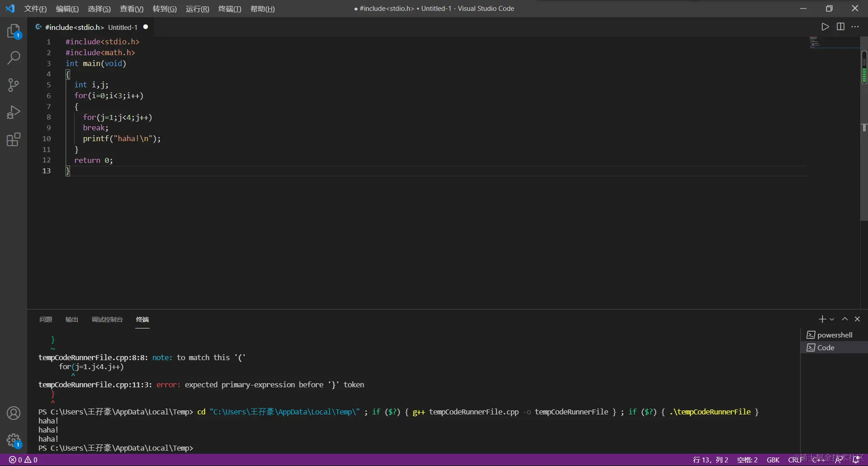Open the Source Control view
The height and width of the screenshot is (466, 868).
click(14, 85)
